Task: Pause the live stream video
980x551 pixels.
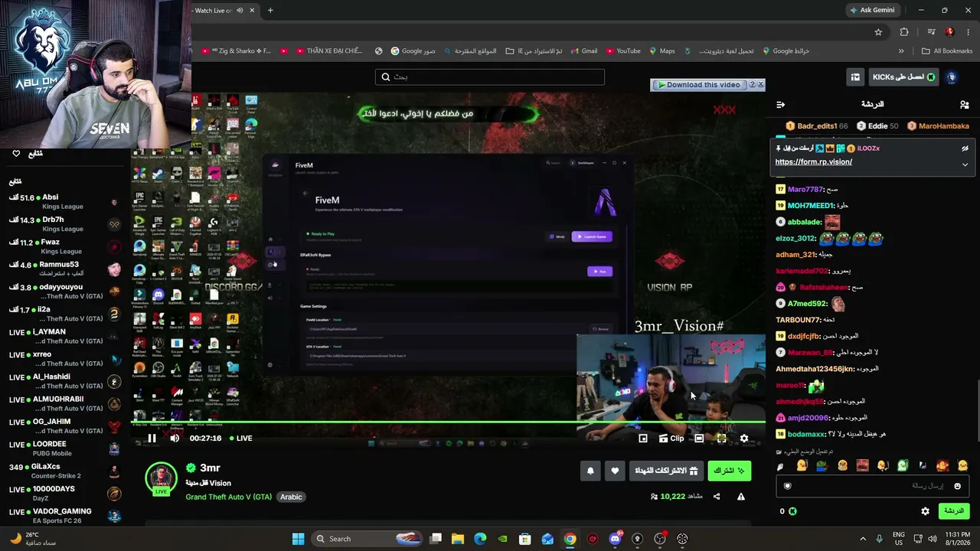Action: point(152,439)
